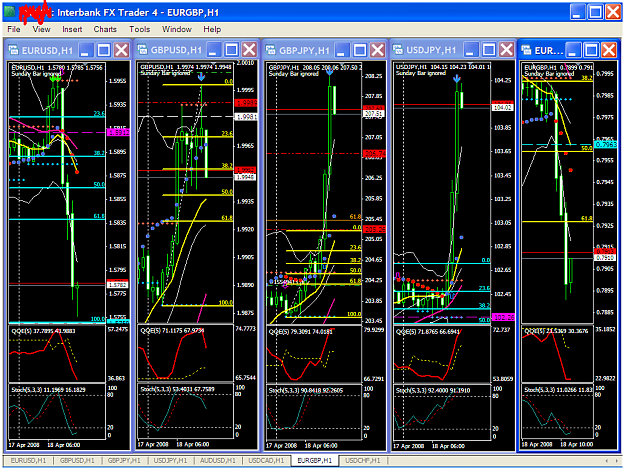Click the magenta 102.26 price label in USDJPY chart
Screen dimensions: 625x470
coord(503,317)
